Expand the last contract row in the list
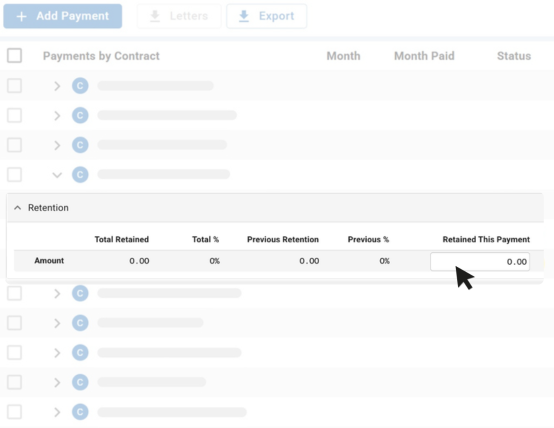Viewport: 554px width, 428px height. 57,412
